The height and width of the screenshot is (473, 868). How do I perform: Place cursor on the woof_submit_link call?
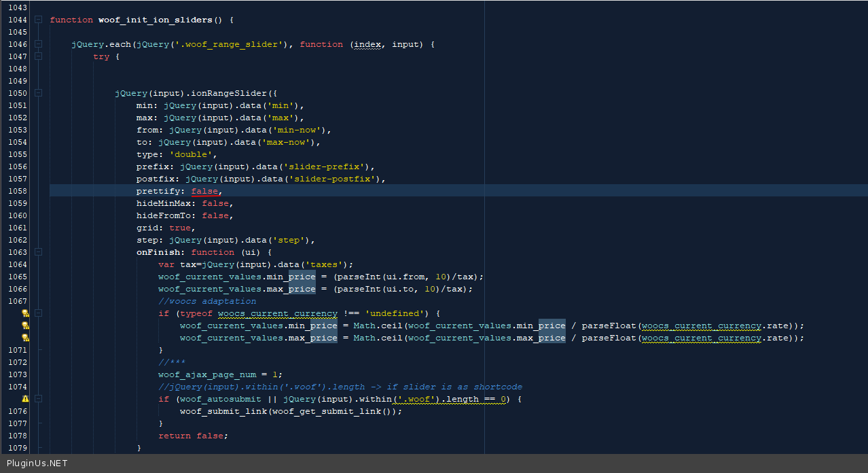click(x=223, y=411)
